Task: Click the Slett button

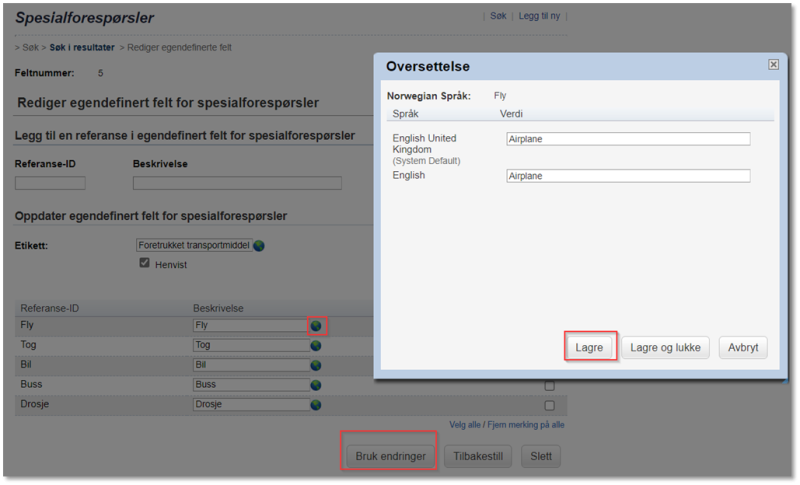Action: click(x=541, y=456)
